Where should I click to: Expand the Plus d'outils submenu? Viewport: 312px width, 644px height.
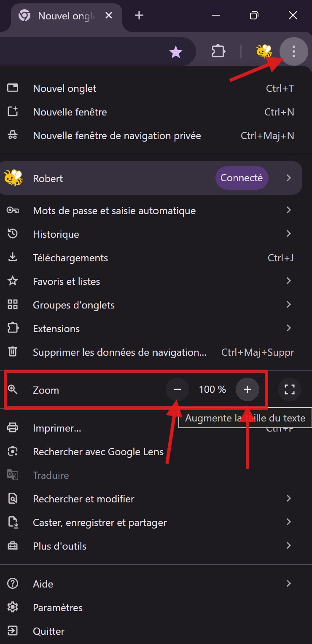289,545
